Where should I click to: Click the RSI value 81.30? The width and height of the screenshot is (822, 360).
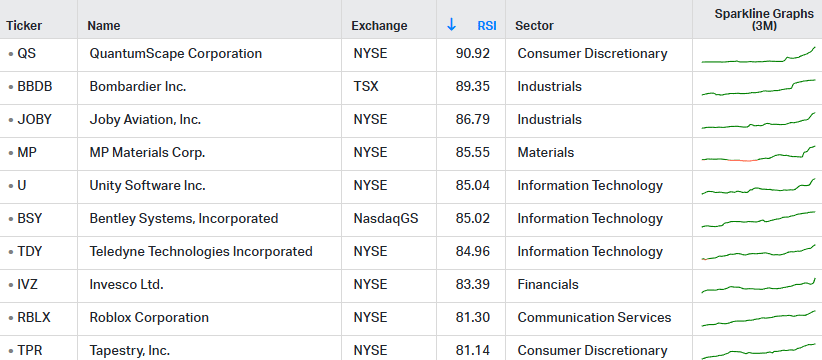point(472,318)
